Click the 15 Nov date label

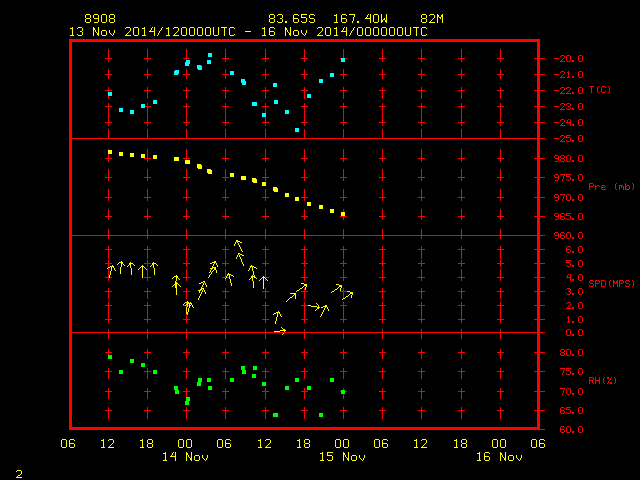pos(342,457)
